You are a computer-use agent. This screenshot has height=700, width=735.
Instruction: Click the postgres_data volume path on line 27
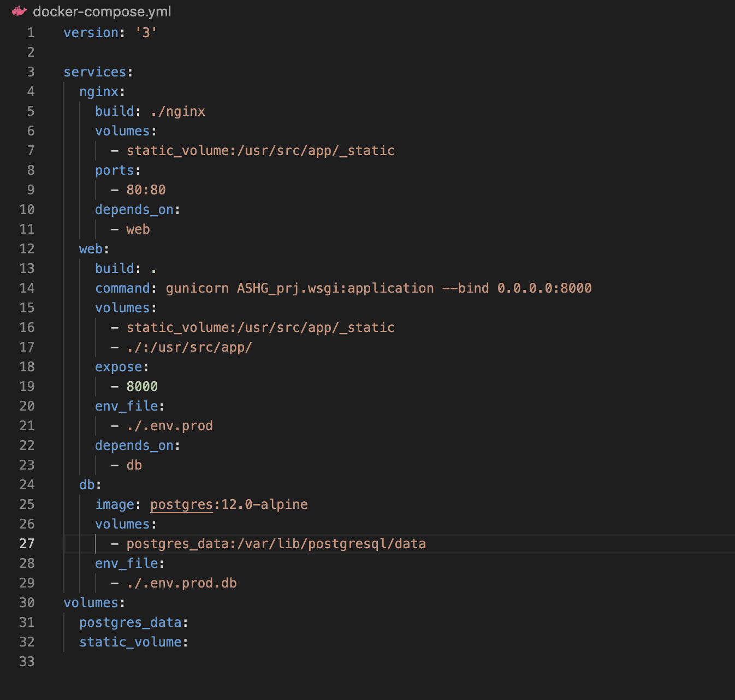tap(276, 544)
